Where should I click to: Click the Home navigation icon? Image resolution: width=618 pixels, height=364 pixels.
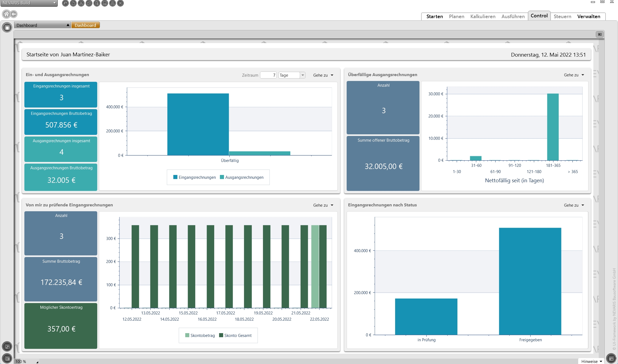coord(6,14)
